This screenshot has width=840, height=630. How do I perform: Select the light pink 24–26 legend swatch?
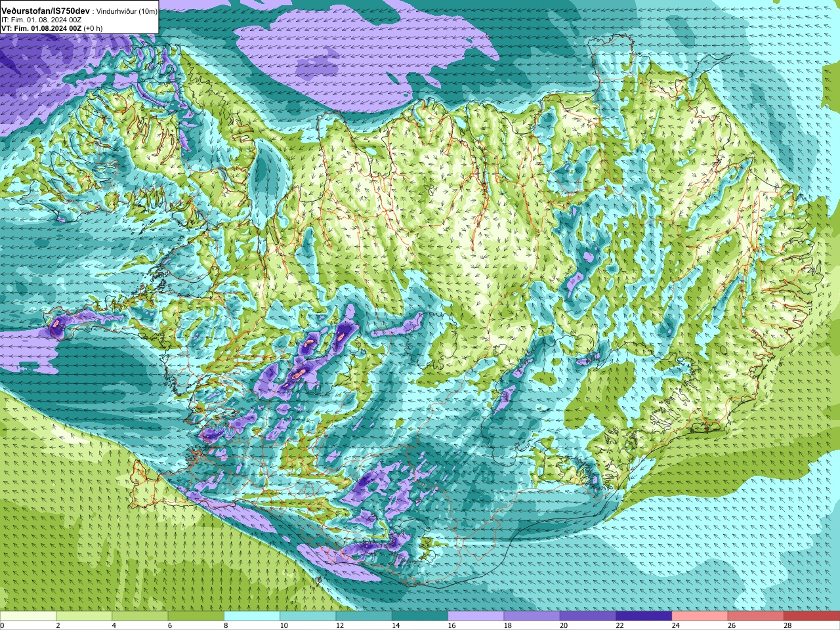click(x=700, y=616)
